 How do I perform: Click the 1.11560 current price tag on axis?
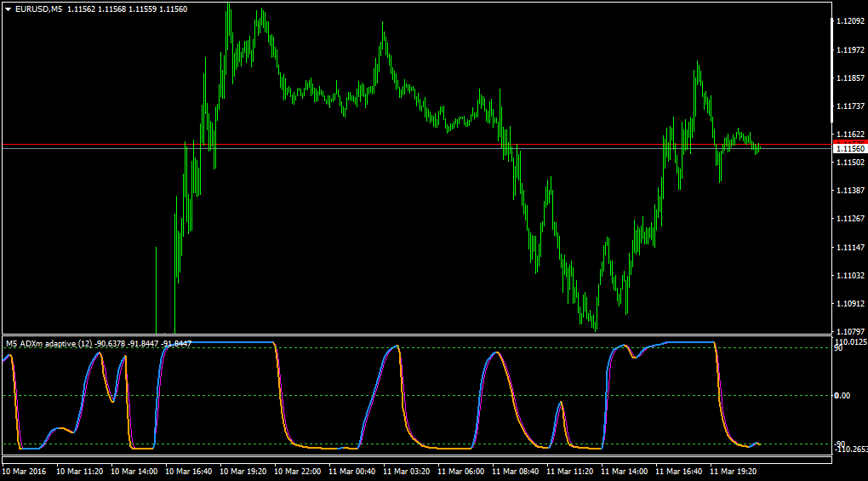pyautogui.click(x=850, y=149)
